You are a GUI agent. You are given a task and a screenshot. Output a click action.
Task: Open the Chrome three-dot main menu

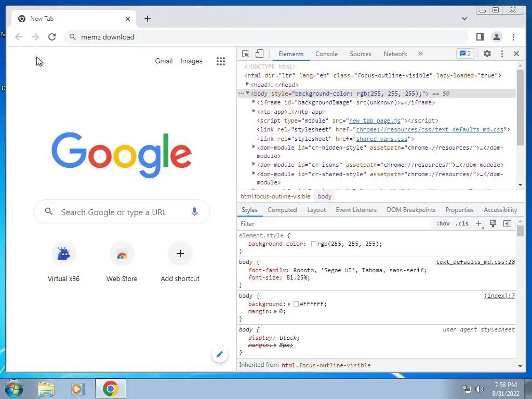pos(513,37)
